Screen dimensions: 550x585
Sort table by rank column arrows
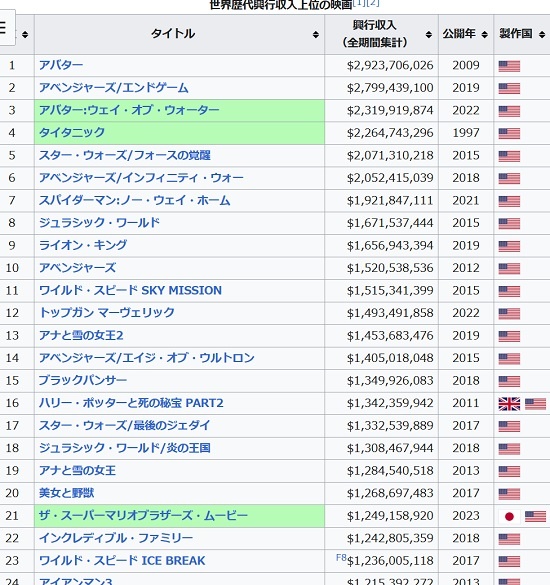click(x=25, y=35)
